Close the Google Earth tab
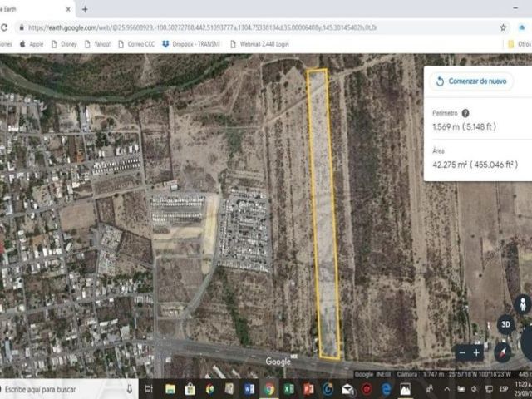 tap(68, 9)
